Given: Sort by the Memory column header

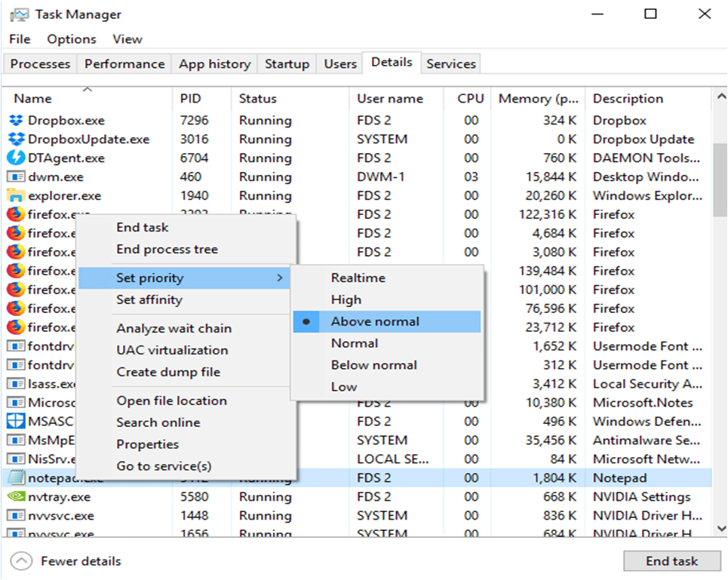Looking at the screenshot, I should pos(538,98).
